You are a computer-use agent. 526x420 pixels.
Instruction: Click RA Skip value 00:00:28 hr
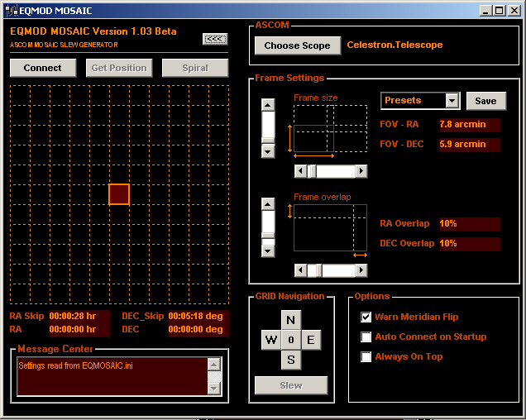pos(79,317)
